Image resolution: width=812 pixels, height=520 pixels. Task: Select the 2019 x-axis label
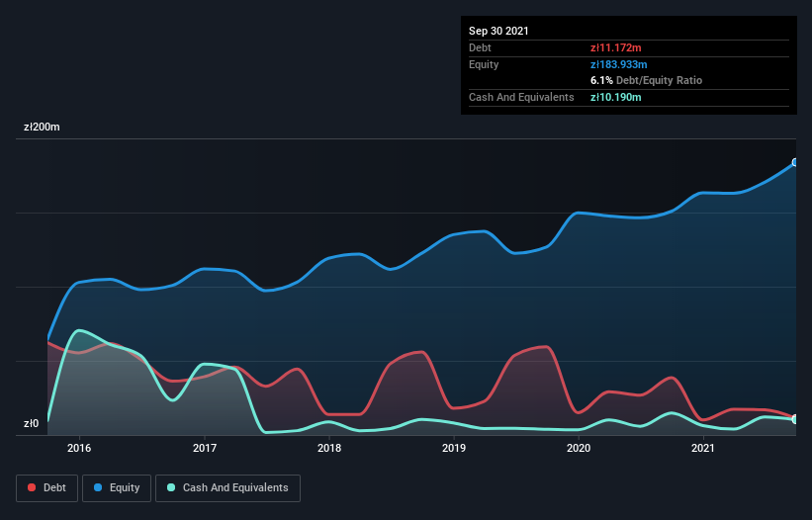click(x=454, y=448)
